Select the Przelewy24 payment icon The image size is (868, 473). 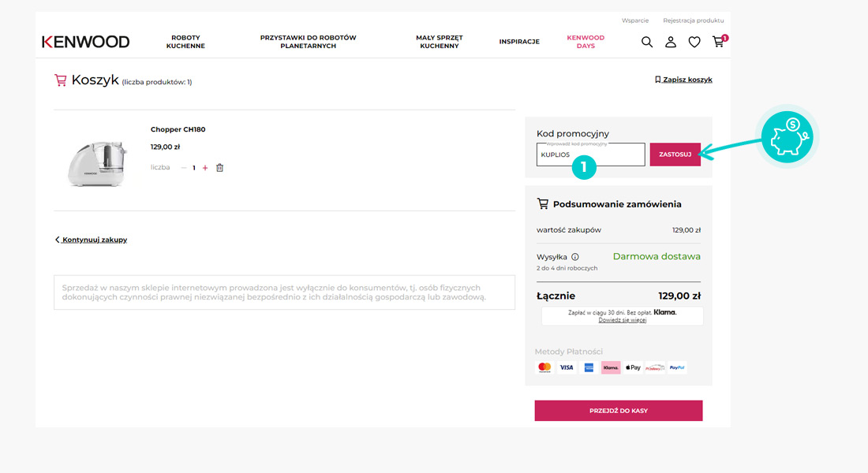pos(655,367)
